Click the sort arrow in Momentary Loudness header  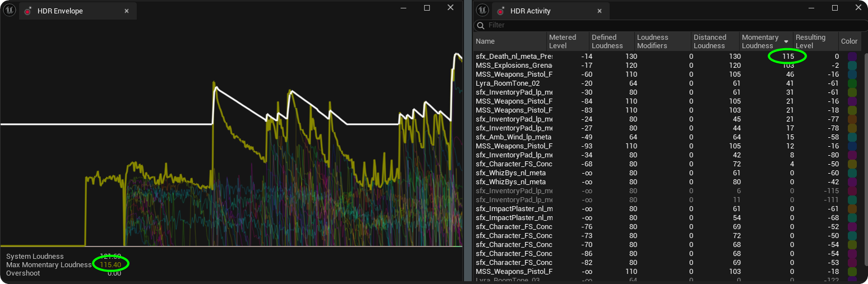(x=786, y=41)
